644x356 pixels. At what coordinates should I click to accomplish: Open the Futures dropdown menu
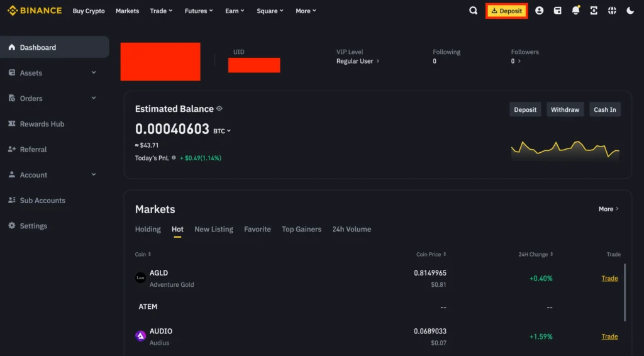(199, 11)
